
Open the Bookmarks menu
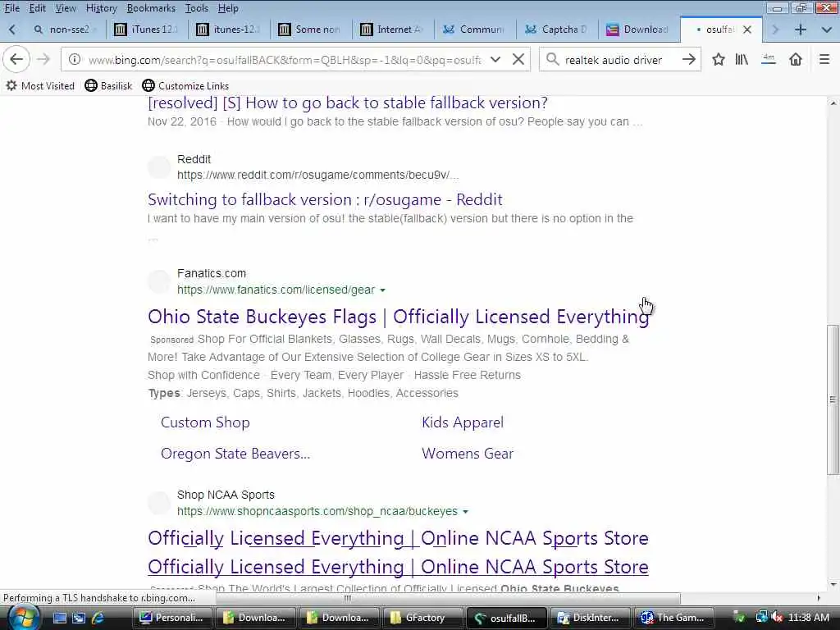(x=151, y=8)
